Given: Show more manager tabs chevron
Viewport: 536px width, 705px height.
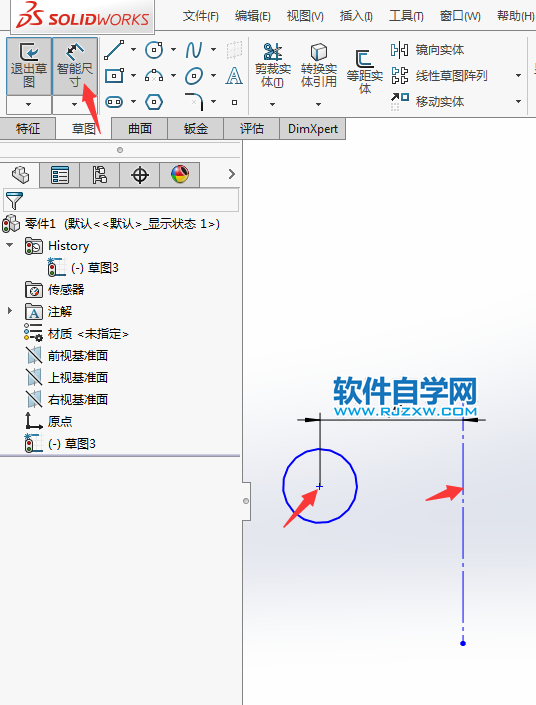Looking at the screenshot, I should click(x=232, y=174).
